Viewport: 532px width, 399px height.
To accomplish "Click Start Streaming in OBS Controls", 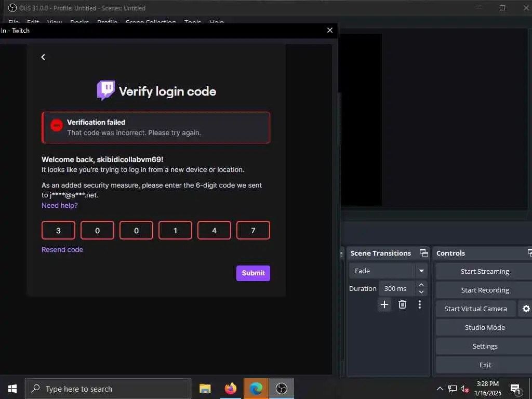I will tap(485, 271).
